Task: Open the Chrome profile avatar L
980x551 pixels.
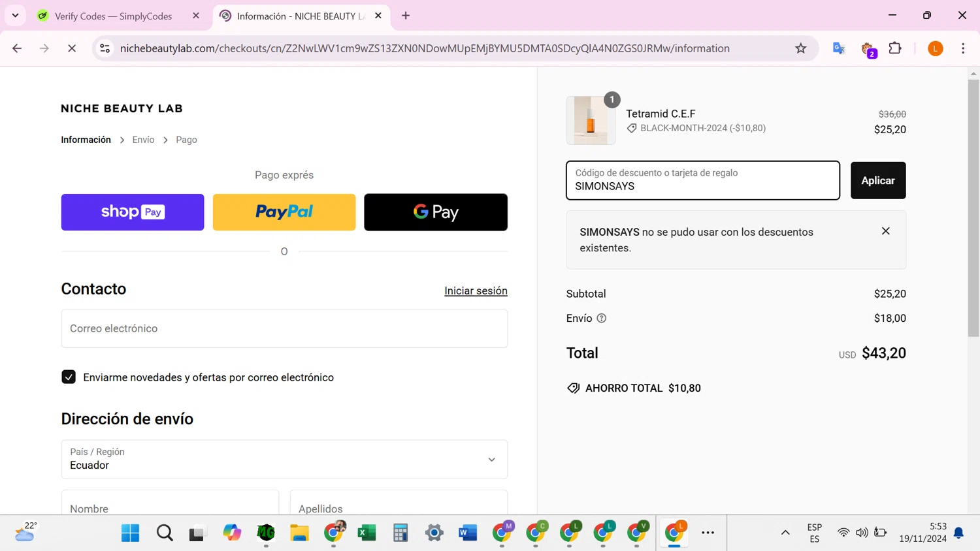Action: coord(935,48)
